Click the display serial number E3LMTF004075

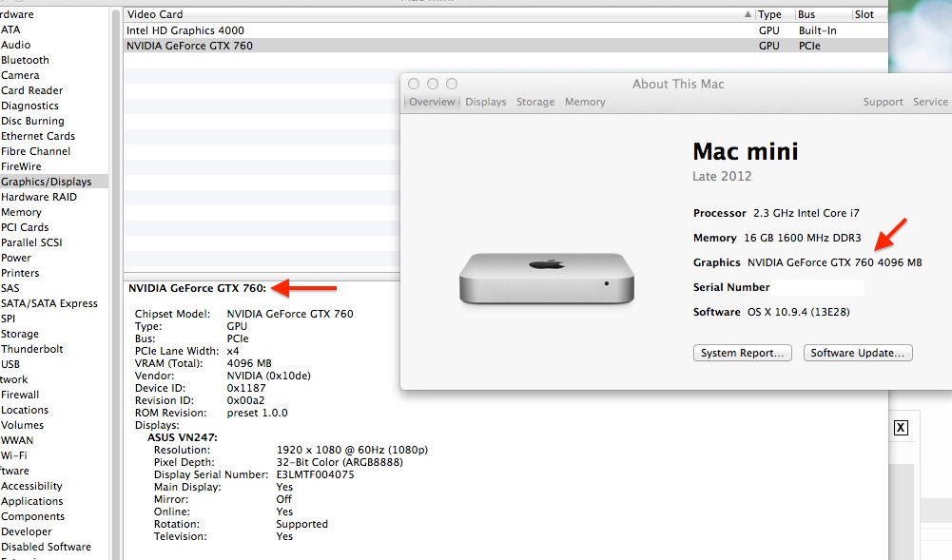tap(315, 474)
